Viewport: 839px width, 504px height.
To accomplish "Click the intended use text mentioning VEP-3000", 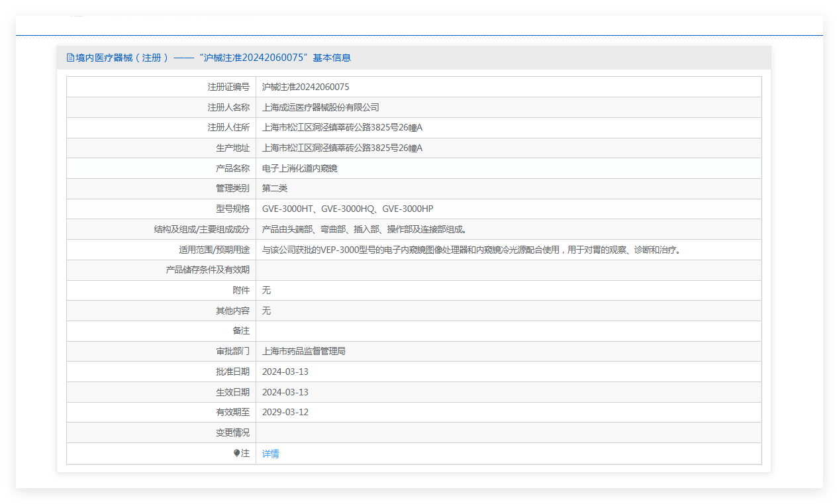I will click(x=471, y=250).
